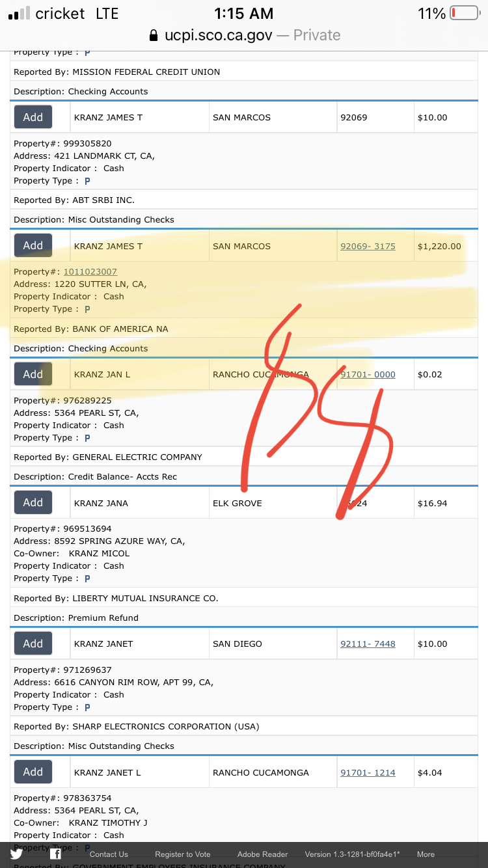This screenshot has width=488, height=868.
Task: Open the Register to Vote footer link
Action: [x=183, y=854]
